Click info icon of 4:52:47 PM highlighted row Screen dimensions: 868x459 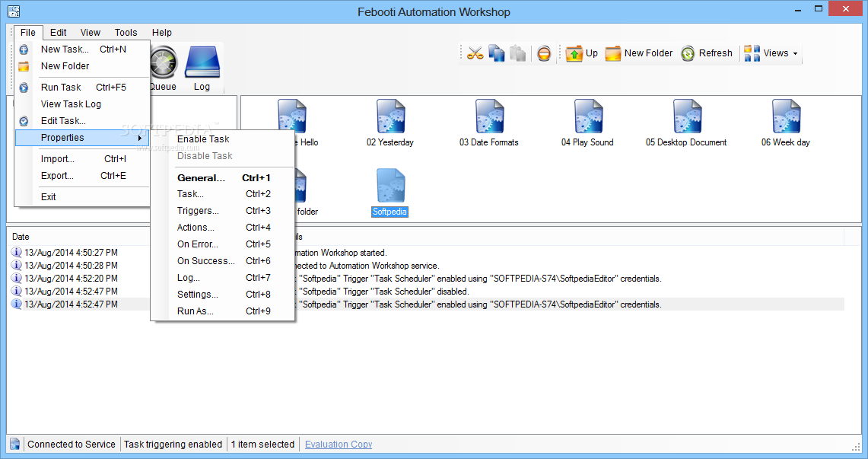(x=17, y=304)
